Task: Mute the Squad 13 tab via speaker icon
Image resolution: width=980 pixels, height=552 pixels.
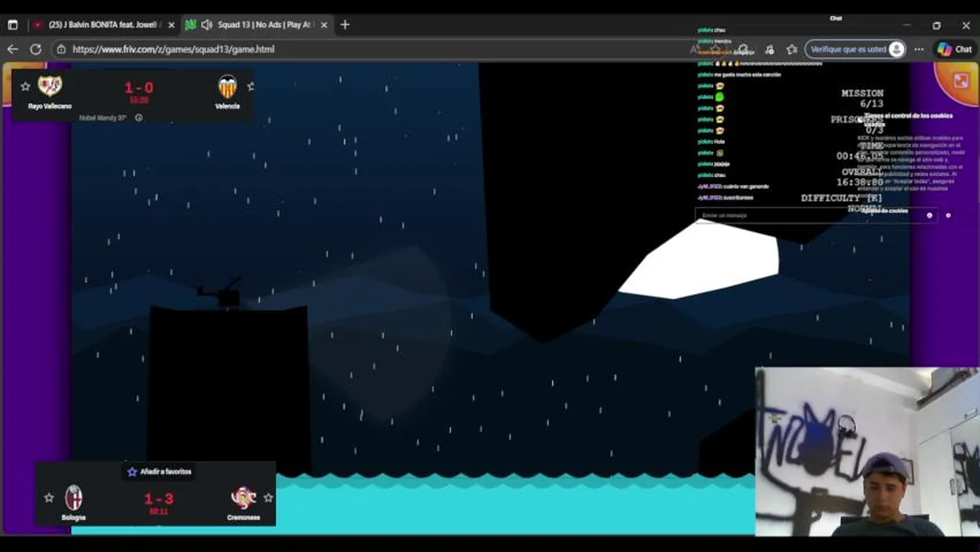Action: (206, 25)
